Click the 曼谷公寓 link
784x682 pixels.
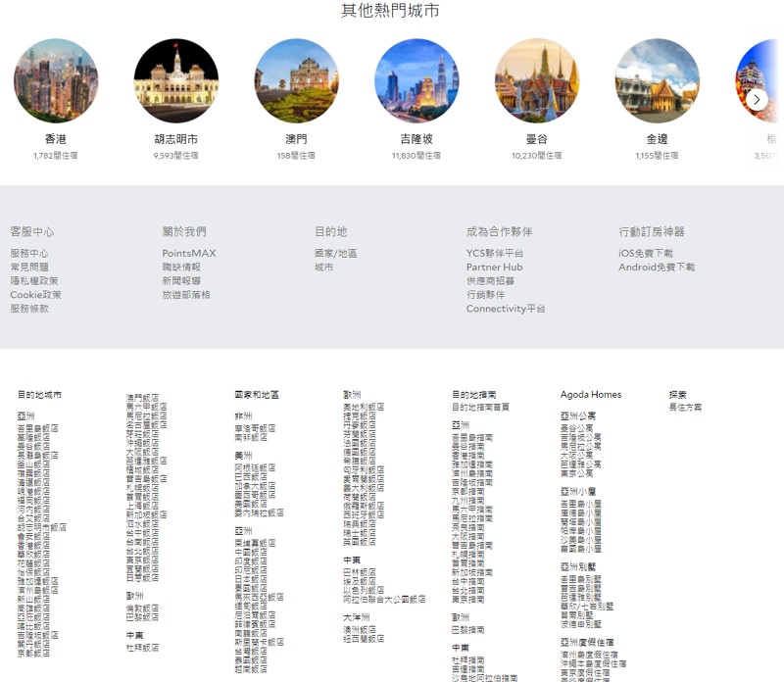pyautogui.click(x=576, y=428)
